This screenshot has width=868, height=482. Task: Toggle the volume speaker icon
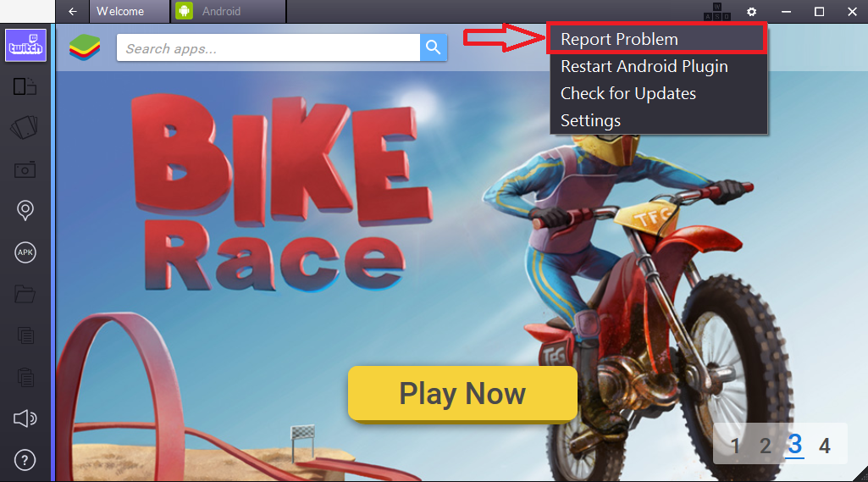pos(25,418)
